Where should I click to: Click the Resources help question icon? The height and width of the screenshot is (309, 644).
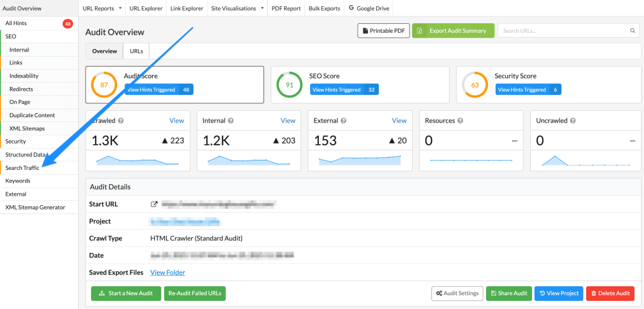[x=460, y=121]
